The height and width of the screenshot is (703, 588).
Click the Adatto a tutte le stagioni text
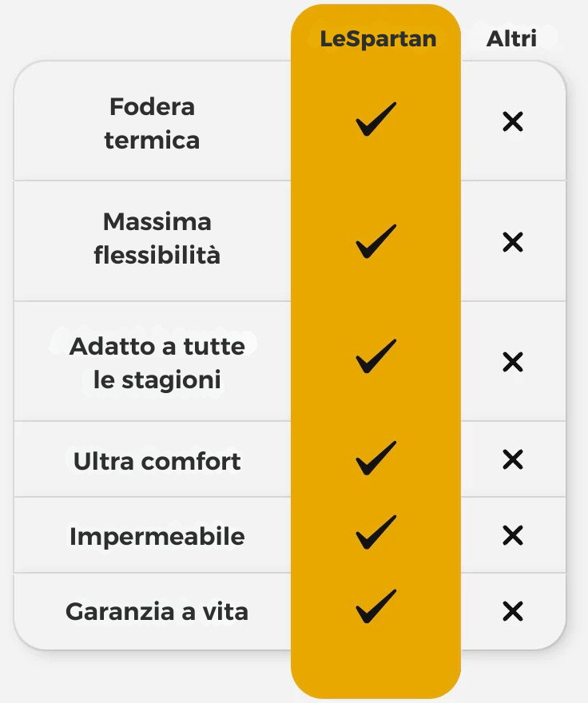click(157, 363)
